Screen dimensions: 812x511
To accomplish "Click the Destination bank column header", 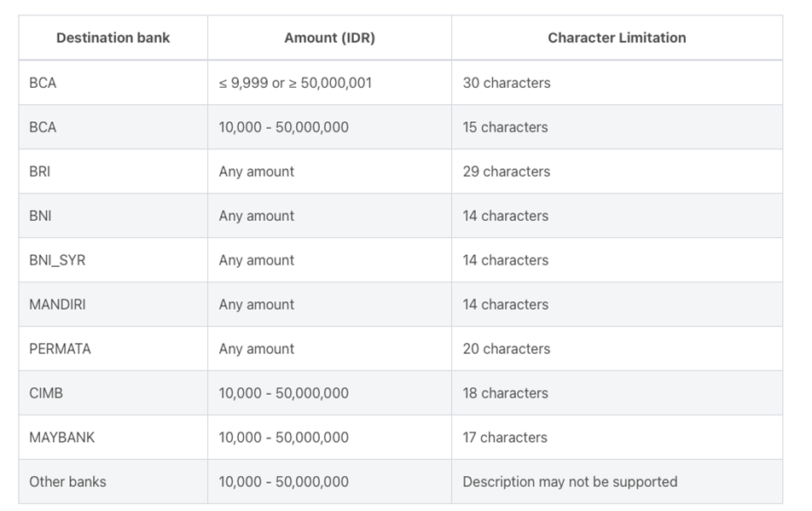I will (113, 38).
